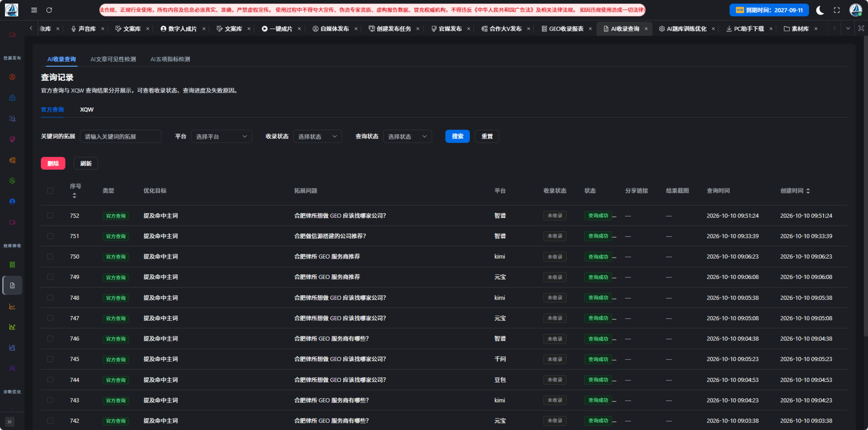Open the 查询状态 选择状态 dropdown

point(407,136)
